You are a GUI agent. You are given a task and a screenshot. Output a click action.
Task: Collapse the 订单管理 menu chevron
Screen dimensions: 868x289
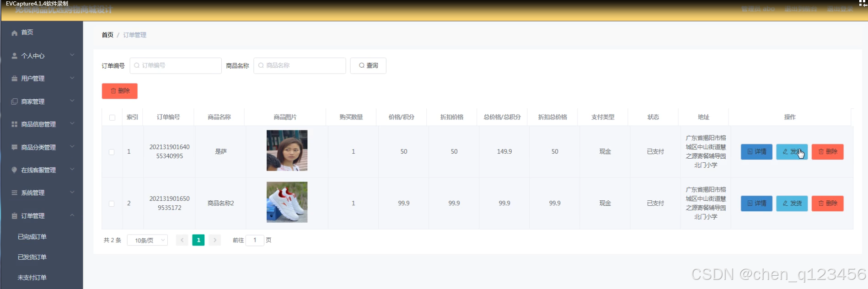(x=72, y=215)
